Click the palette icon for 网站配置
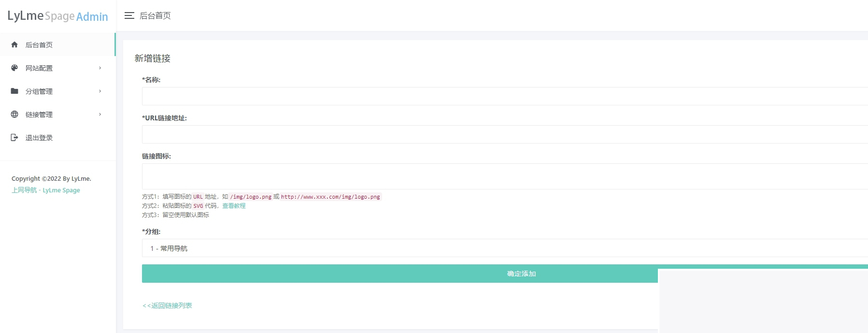Viewport: 868px width, 333px height. (x=14, y=68)
